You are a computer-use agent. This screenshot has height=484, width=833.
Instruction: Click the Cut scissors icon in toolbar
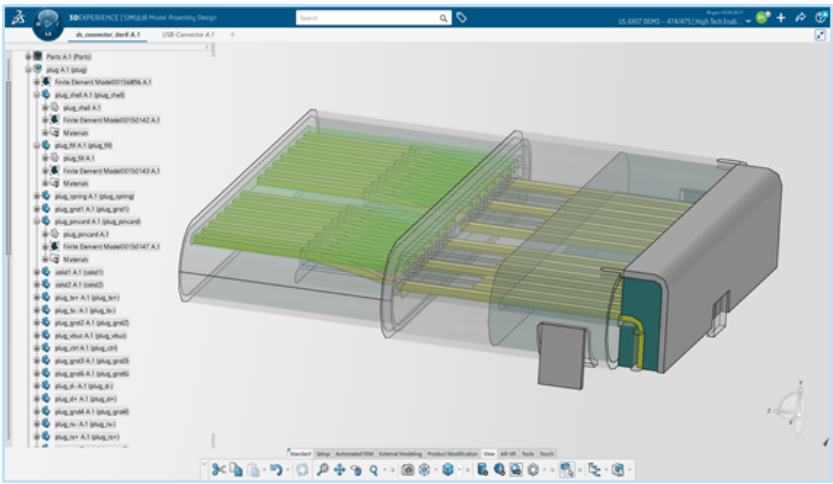click(x=219, y=468)
